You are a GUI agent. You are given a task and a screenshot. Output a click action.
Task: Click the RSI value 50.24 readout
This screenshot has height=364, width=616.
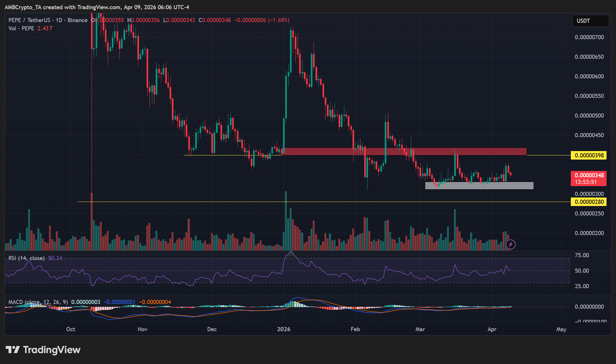[x=55, y=258]
